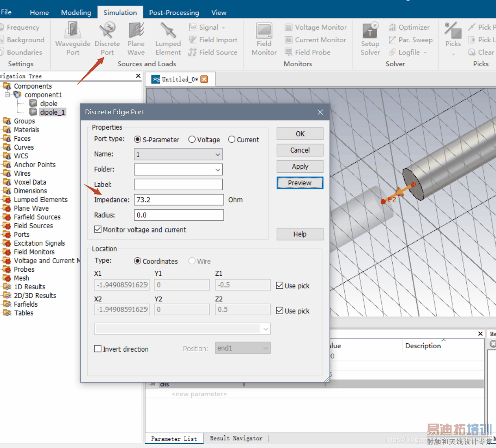496x448 pixels.
Task: Close the Navigation Tree panel
Action: click(x=138, y=75)
